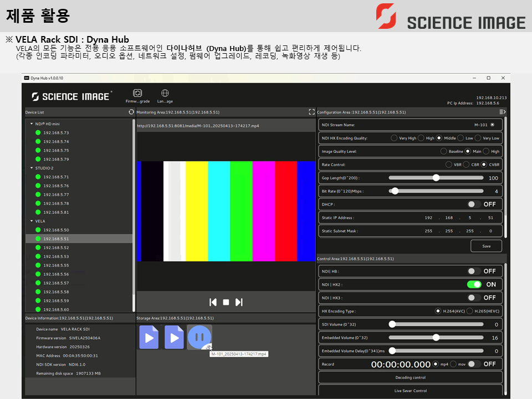Select Very Low encoding quality

(478, 138)
